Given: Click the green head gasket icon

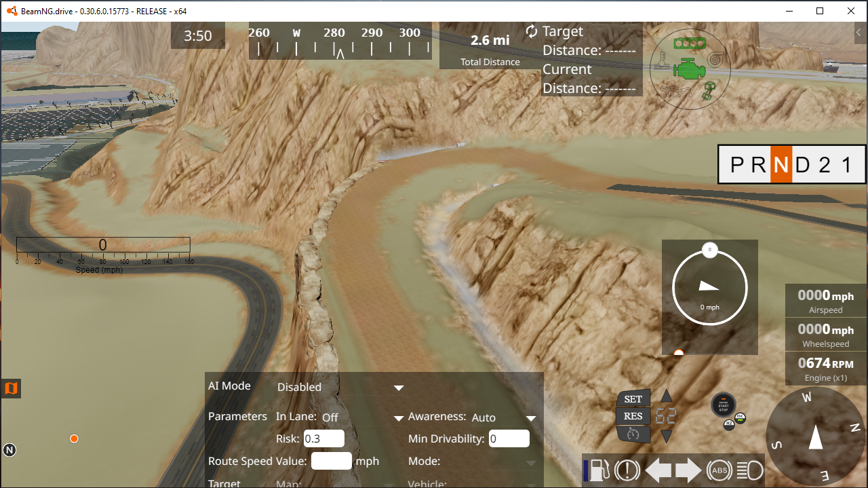Looking at the screenshot, I should [x=690, y=43].
